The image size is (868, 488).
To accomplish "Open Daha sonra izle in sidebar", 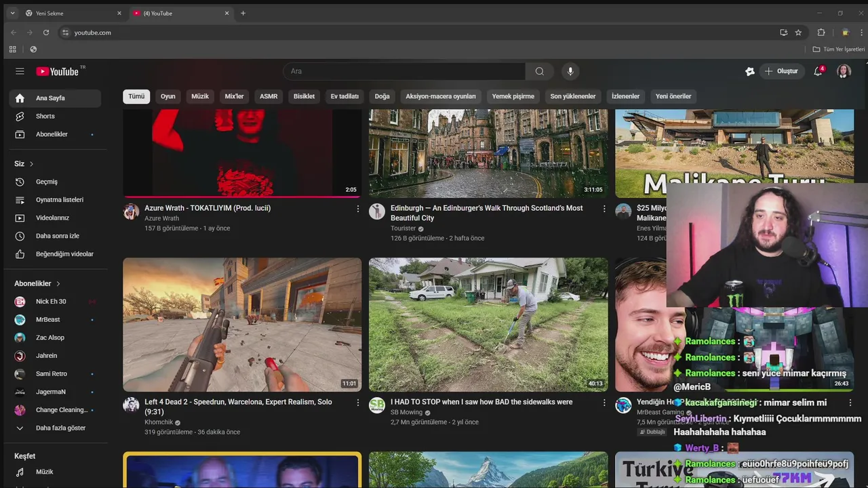I will [x=55, y=236].
